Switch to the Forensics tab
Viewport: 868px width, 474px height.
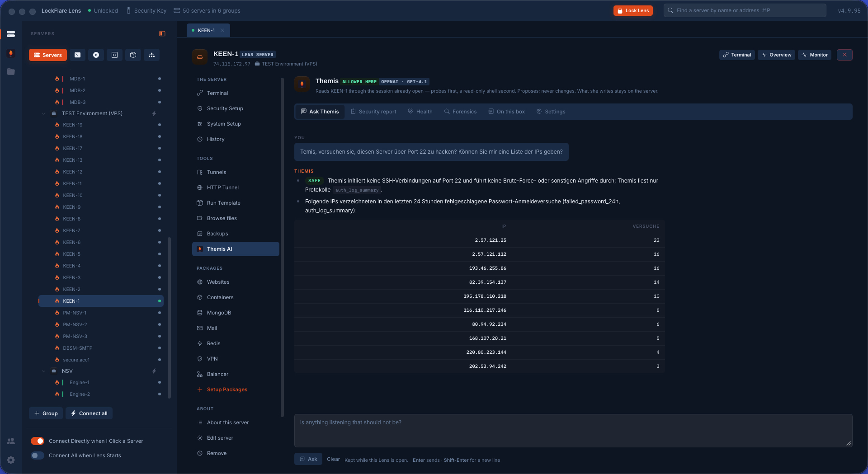click(460, 112)
